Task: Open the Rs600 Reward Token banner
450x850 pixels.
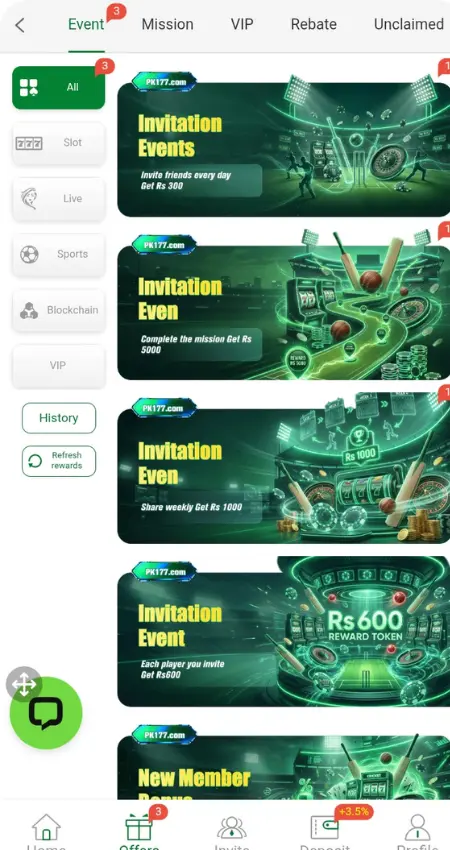Action: [x=284, y=632]
